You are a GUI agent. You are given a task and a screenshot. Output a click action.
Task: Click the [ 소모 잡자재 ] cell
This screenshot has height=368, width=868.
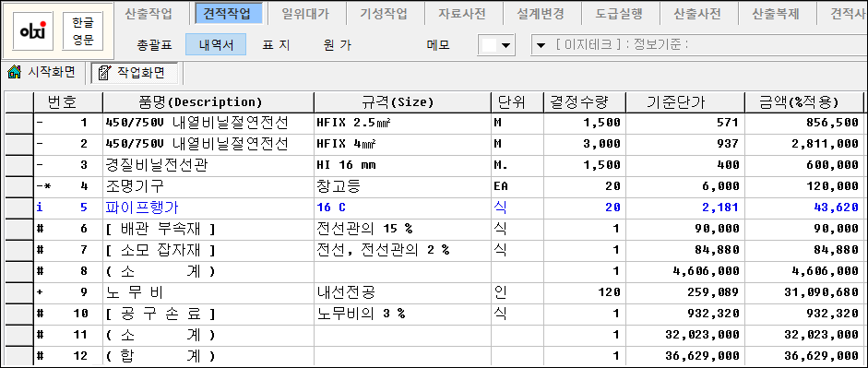(x=208, y=250)
